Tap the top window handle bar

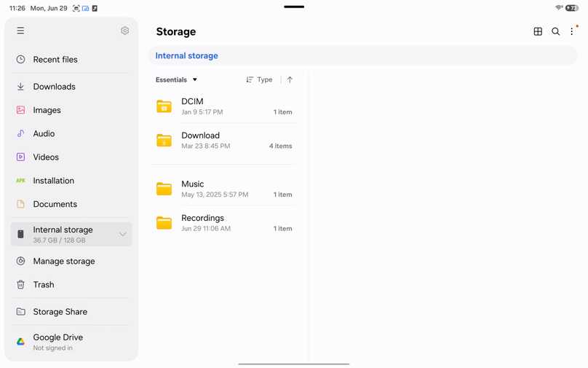(294, 7)
